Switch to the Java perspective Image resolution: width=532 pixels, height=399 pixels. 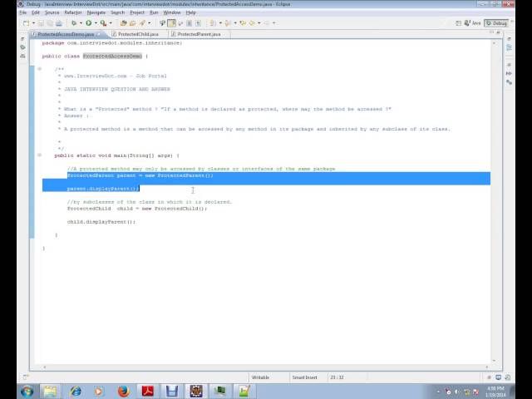(x=473, y=23)
